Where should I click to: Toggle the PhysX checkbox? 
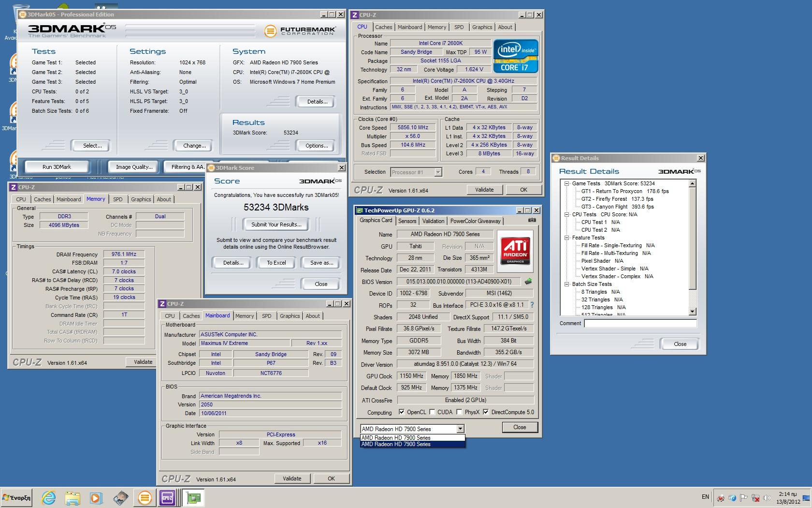(459, 412)
